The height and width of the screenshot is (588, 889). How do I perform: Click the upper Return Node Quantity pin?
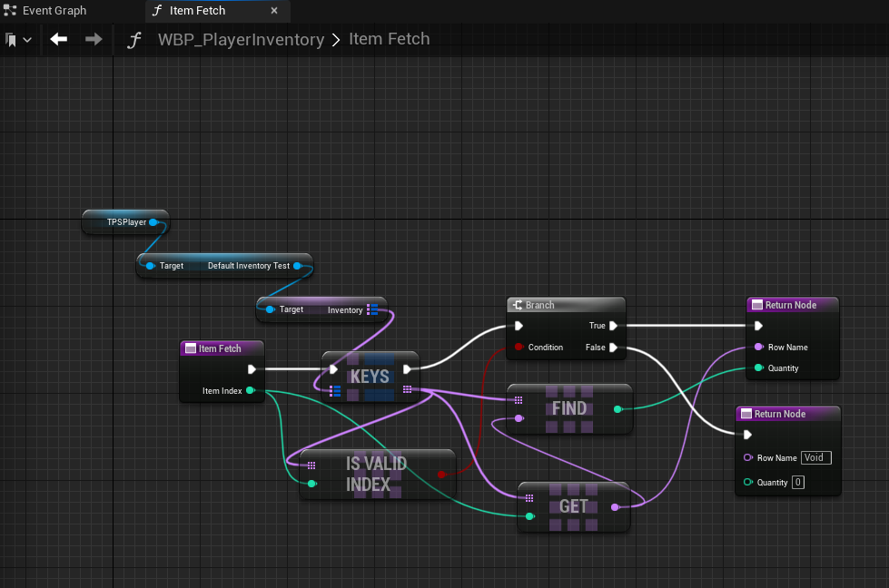click(x=758, y=367)
